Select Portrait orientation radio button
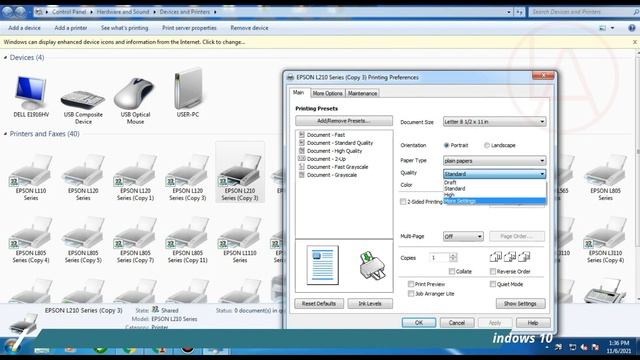The width and height of the screenshot is (640, 360). pyautogui.click(x=446, y=145)
